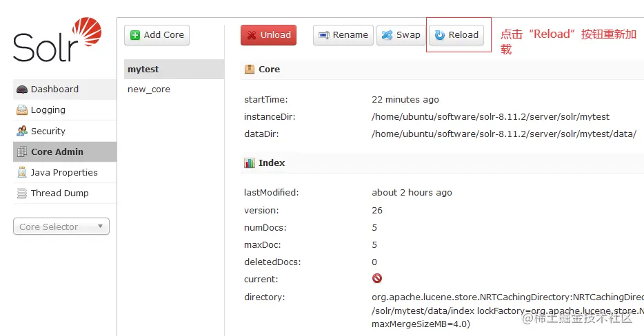The image size is (644, 336).
Task: Click the instanceDir path ending in solr/mytest
Action: [490, 117]
